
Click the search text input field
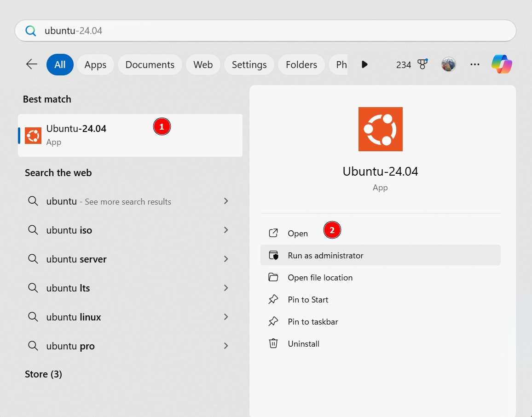tap(276, 31)
